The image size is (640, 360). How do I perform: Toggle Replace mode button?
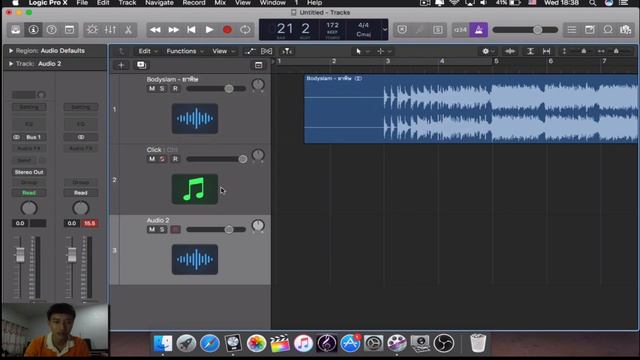coord(402,30)
